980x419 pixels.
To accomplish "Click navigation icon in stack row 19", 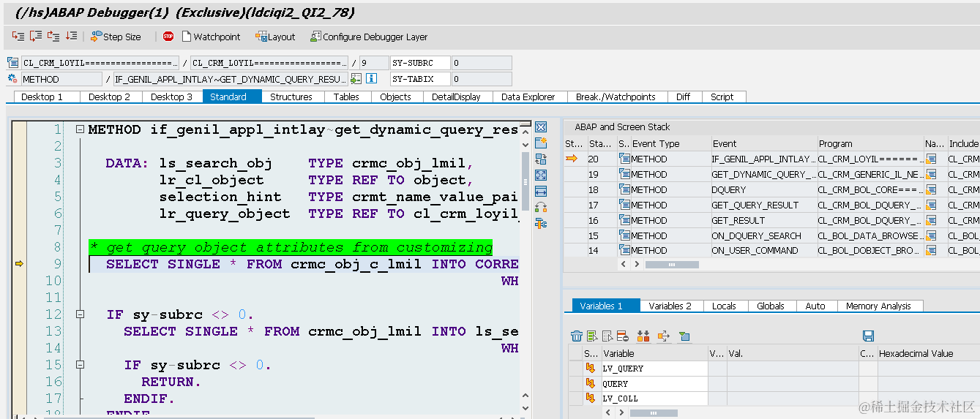I will pyautogui.click(x=931, y=174).
